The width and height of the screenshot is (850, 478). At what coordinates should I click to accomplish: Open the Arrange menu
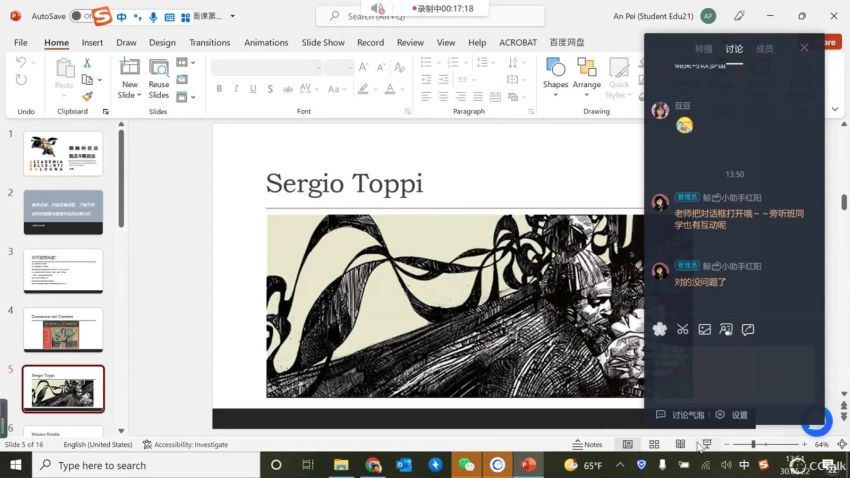[587, 77]
